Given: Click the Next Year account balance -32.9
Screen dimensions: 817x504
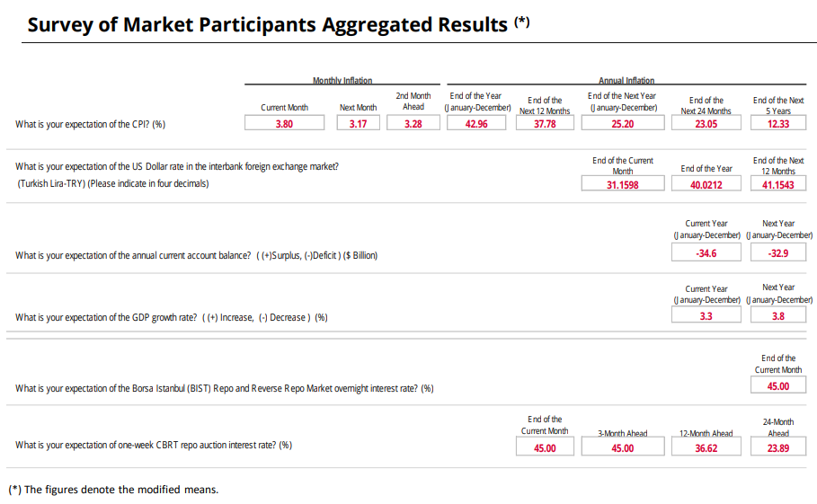Looking at the screenshot, I should (x=778, y=253).
